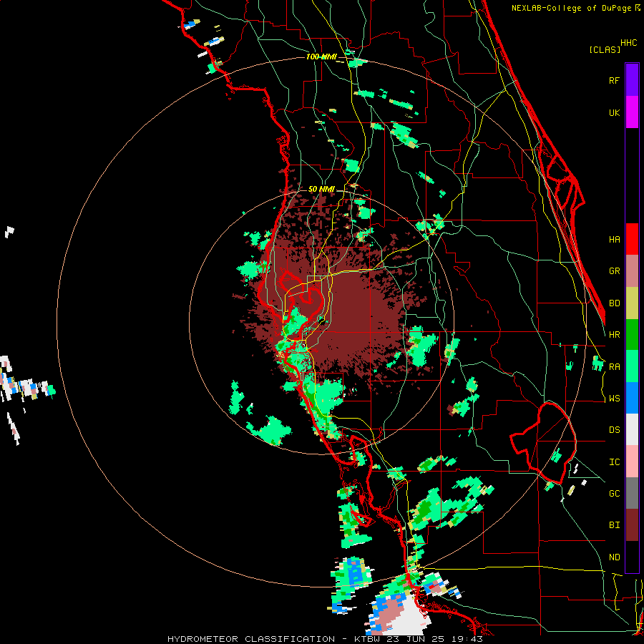This screenshot has height=644, width=644.
Task: Click the "DS" dry snow legend label
Action: click(x=614, y=430)
